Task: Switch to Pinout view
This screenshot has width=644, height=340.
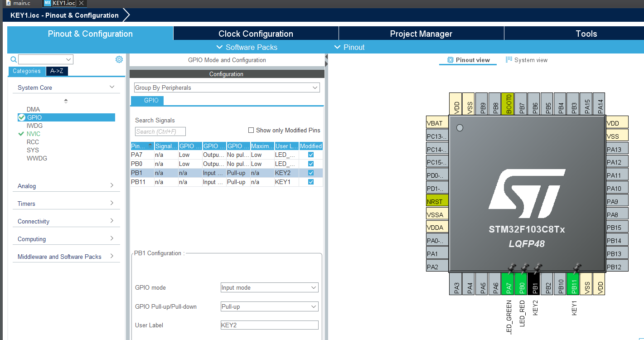Action: 468,60
